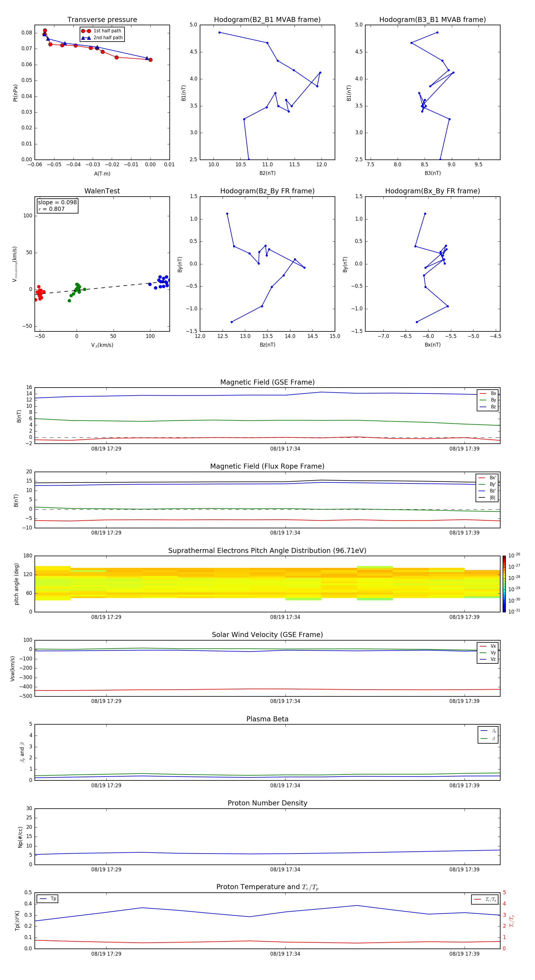The image size is (535, 980).
Task: Click the red Te/Tp right axis label
Action: click(512, 921)
